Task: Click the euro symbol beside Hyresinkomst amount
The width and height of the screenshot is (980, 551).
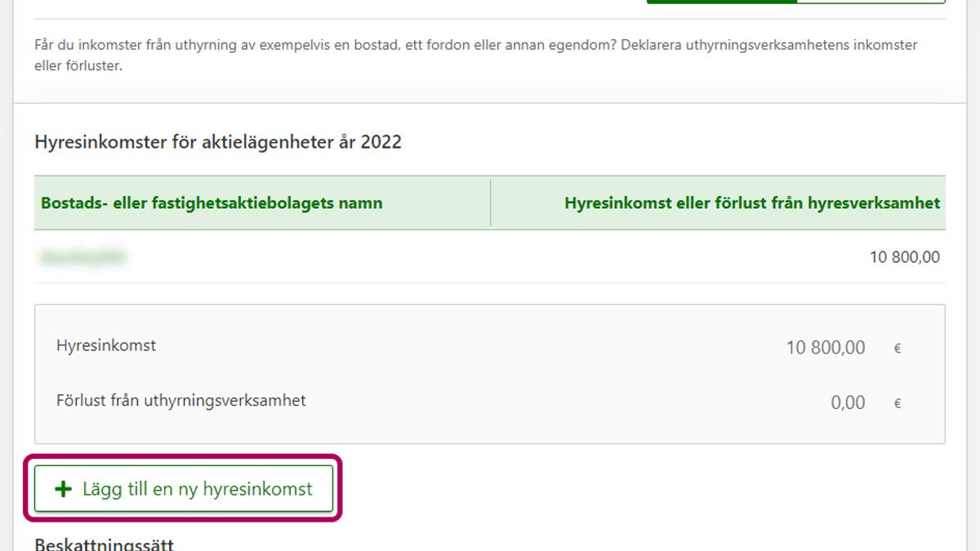Action: [898, 349]
